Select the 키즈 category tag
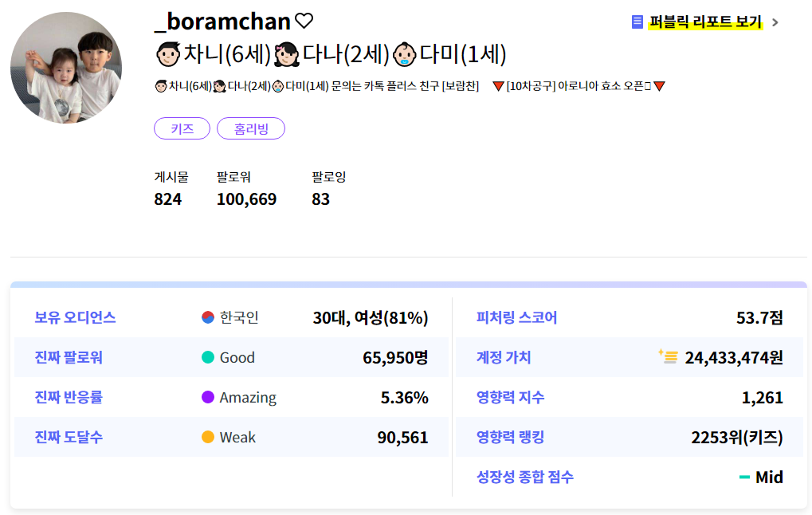Screen dimensions: 812x515 click(182, 128)
